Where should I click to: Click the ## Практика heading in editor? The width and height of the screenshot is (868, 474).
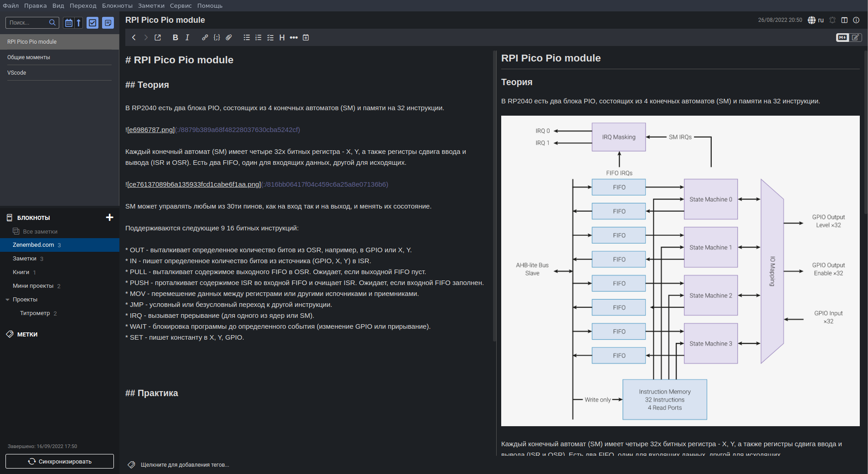click(152, 393)
